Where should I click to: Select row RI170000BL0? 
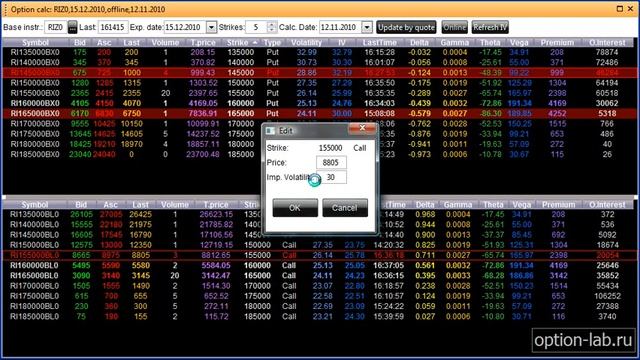pyautogui.click(x=318, y=286)
